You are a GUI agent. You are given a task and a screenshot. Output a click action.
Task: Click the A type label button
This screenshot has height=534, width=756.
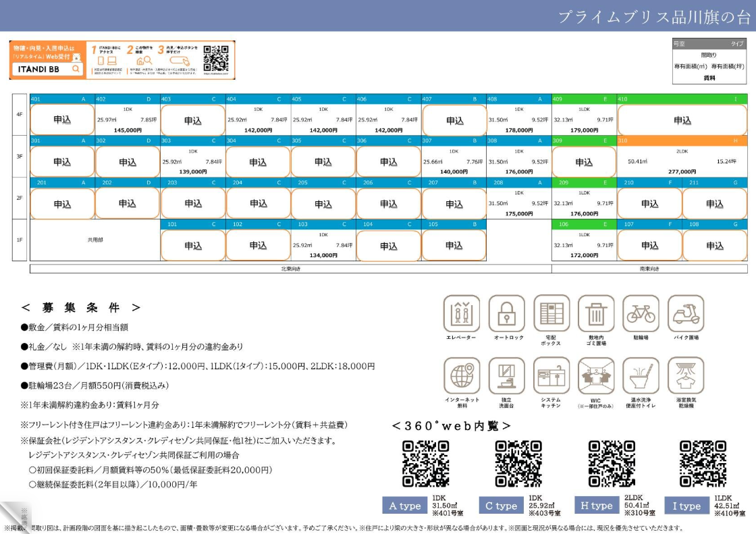[x=405, y=506]
